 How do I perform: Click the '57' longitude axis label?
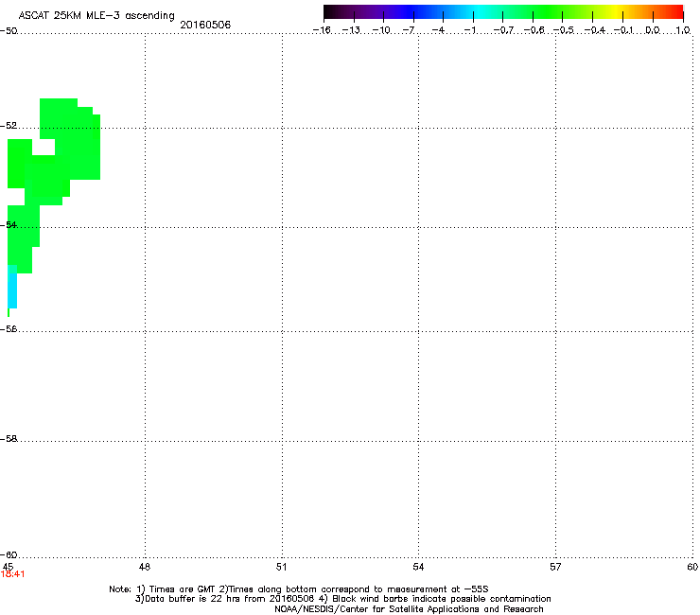pos(555,567)
